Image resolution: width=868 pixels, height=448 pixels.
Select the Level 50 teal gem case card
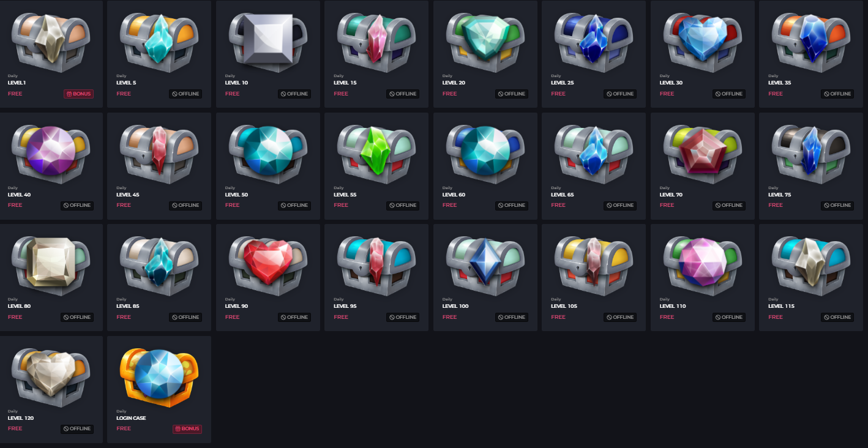tap(268, 166)
